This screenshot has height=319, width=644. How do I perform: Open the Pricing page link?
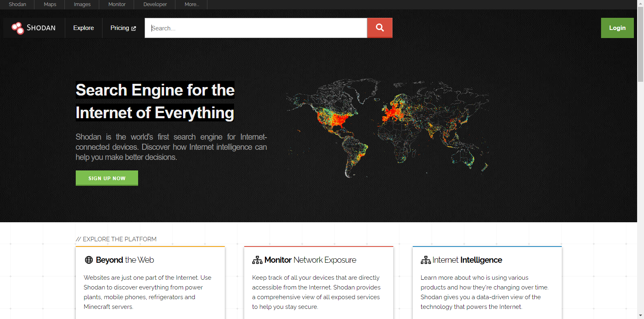click(123, 28)
